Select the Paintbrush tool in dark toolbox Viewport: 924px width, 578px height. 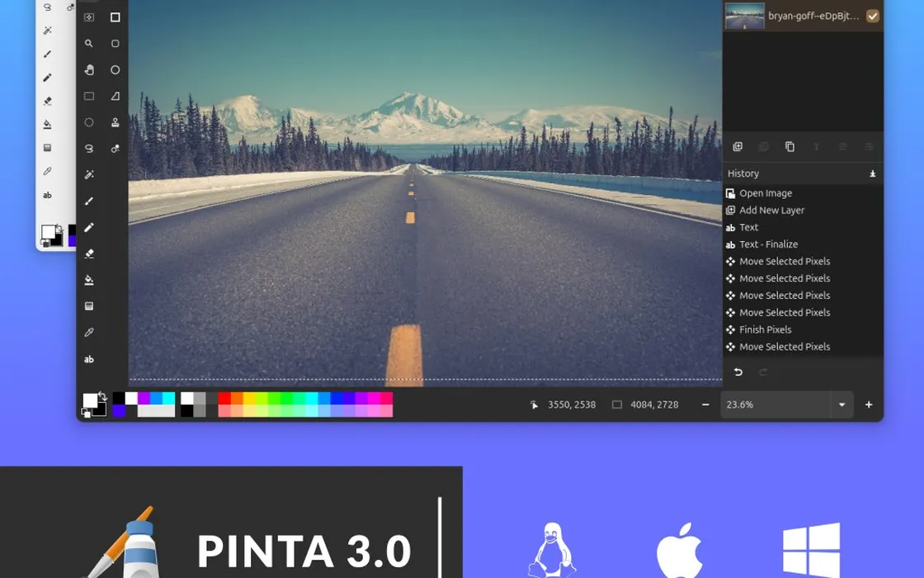[x=89, y=201]
